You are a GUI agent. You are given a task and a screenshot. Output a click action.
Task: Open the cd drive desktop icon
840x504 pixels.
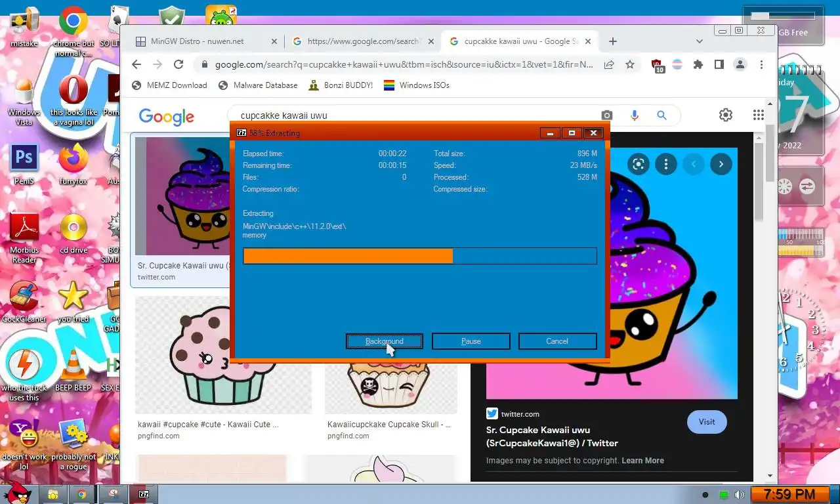[x=73, y=233]
